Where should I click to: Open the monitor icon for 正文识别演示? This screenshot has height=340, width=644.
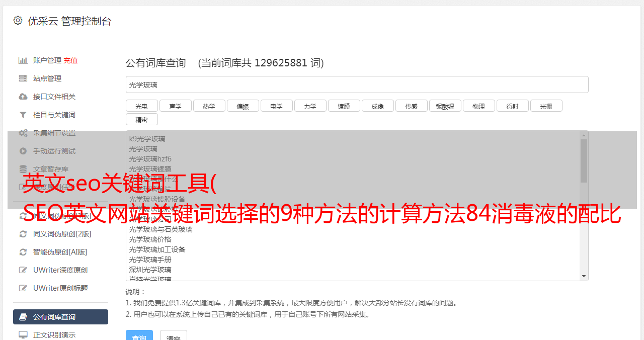tap(23, 334)
